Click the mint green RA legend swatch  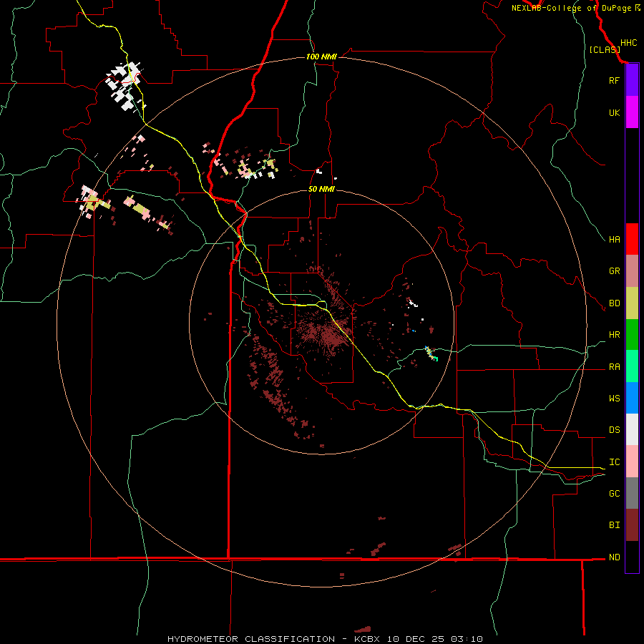pyautogui.click(x=632, y=366)
